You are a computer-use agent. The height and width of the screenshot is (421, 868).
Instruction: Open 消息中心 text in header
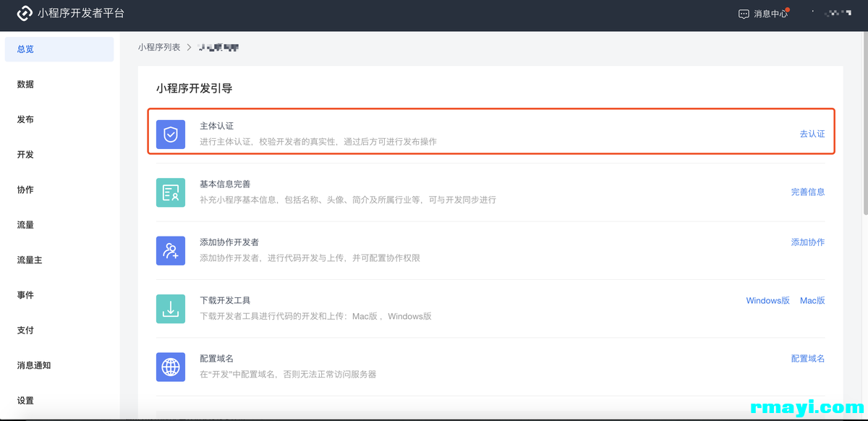[x=770, y=14]
